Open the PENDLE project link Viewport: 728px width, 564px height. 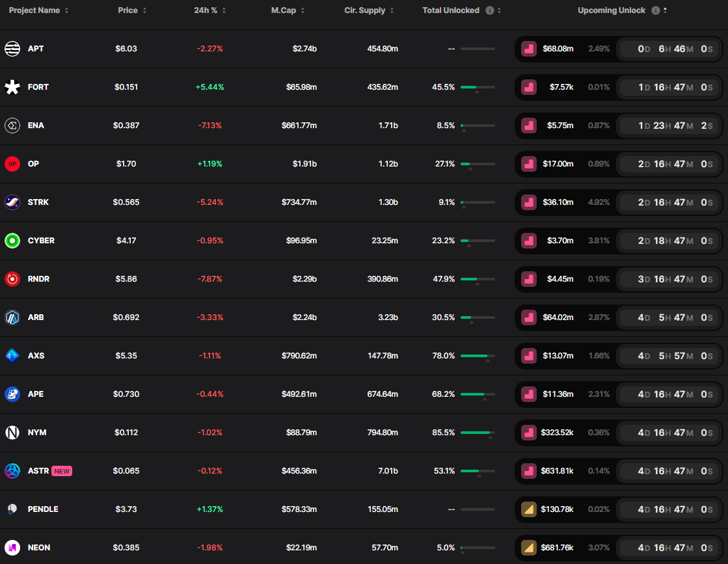pos(43,509)
